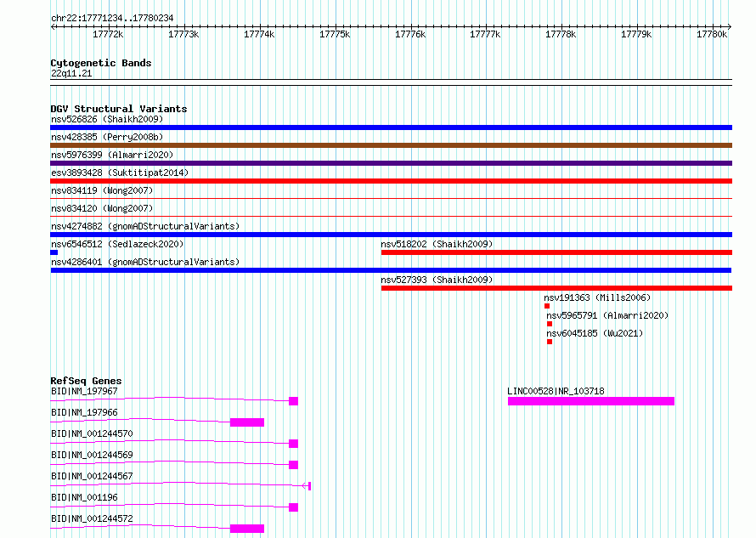Screen dimensions: 756x538
Task: Click the 17777k ruler tick label
Action: click(x=486, y=34)
